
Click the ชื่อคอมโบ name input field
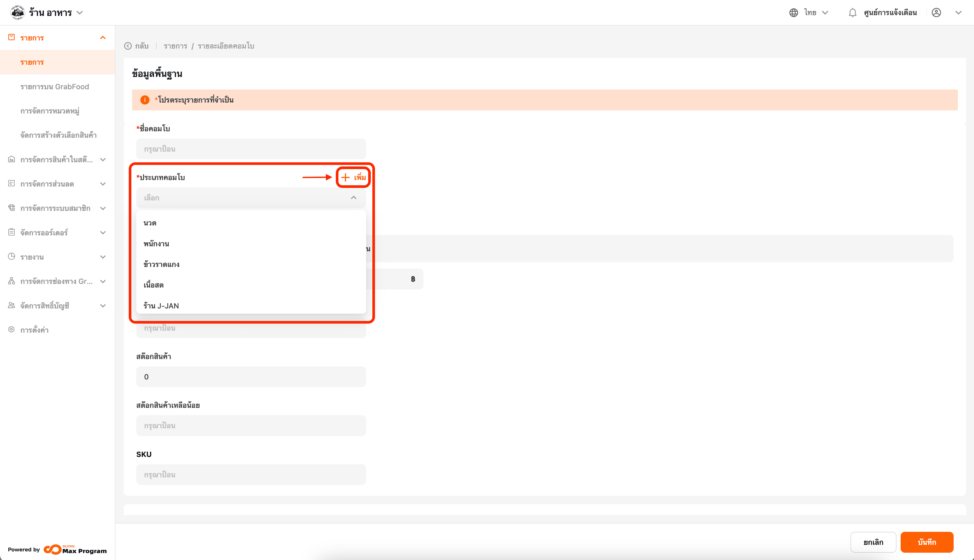(250, 149)
